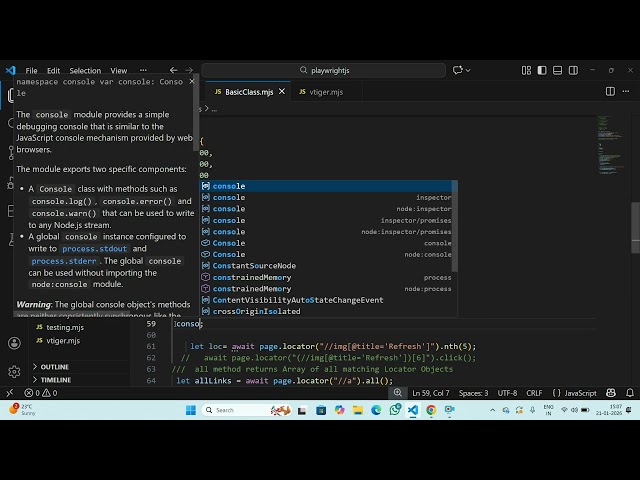This screenshot has height=480, width=640.
Task: Click the split editor right icon
Action: pos(610,91)
